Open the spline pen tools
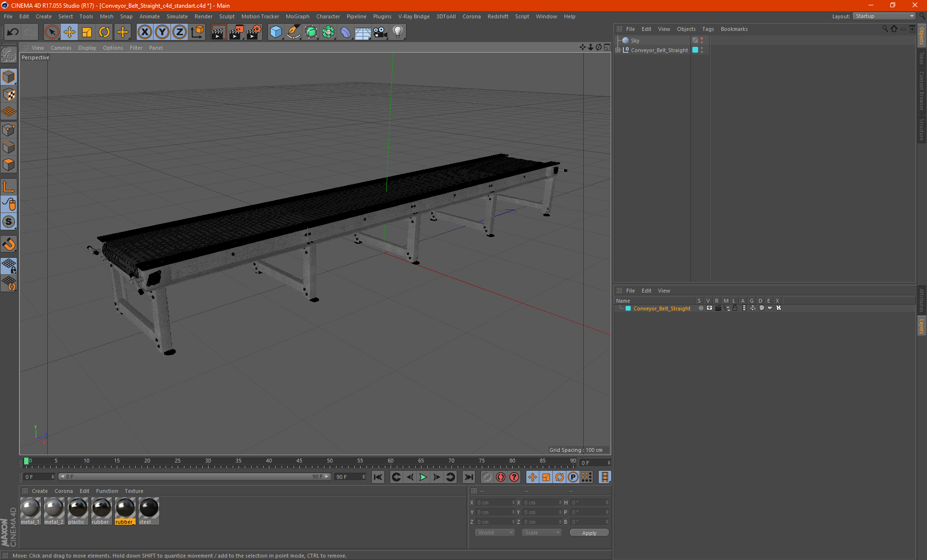The image size is (927, 560). (x=293, y=32)
